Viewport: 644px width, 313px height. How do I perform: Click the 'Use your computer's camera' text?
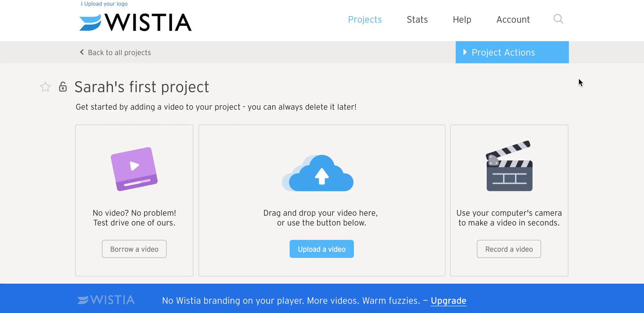(x=509, y=213)
